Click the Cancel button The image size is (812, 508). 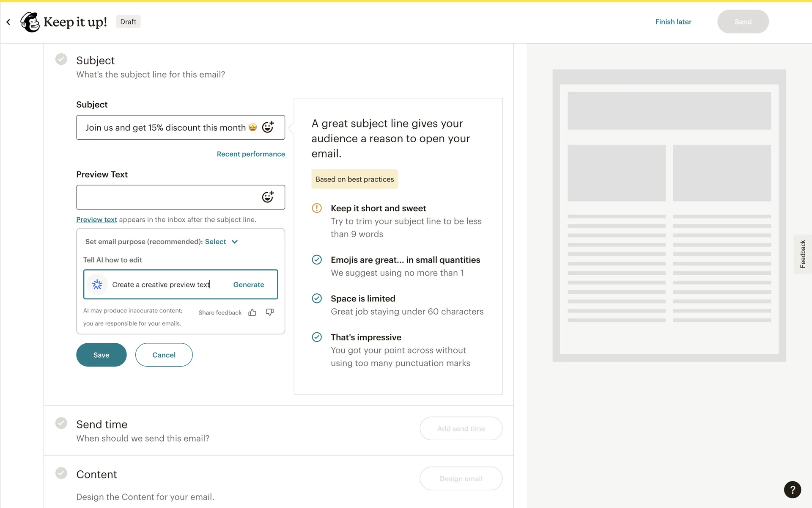point(164,355)
